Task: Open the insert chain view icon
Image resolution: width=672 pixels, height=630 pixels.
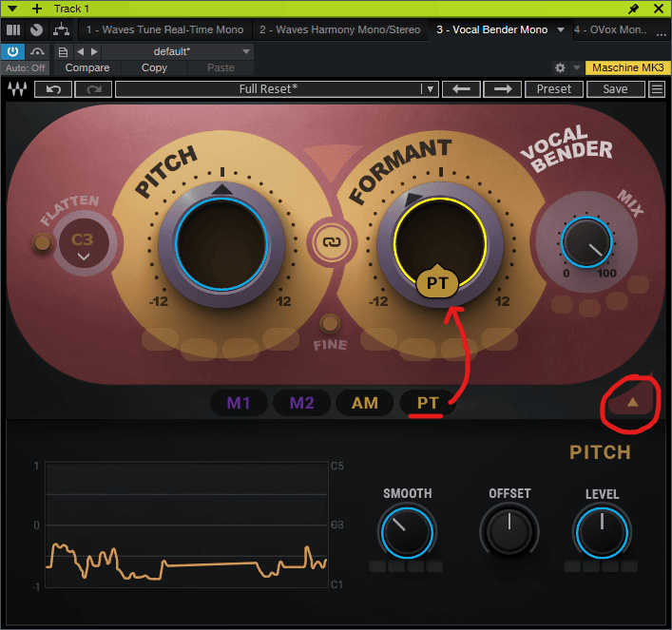Action: pyautogui.click(x=13, y=29)
